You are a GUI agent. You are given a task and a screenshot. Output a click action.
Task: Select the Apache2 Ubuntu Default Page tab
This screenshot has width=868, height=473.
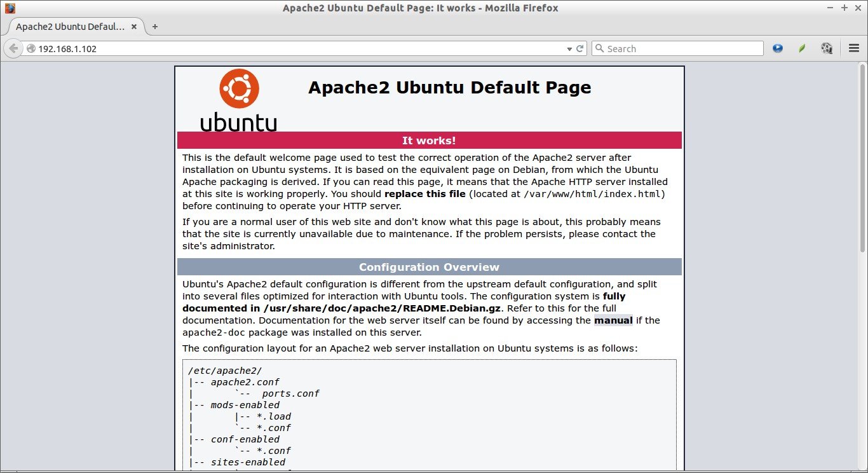tap(74, 27)
